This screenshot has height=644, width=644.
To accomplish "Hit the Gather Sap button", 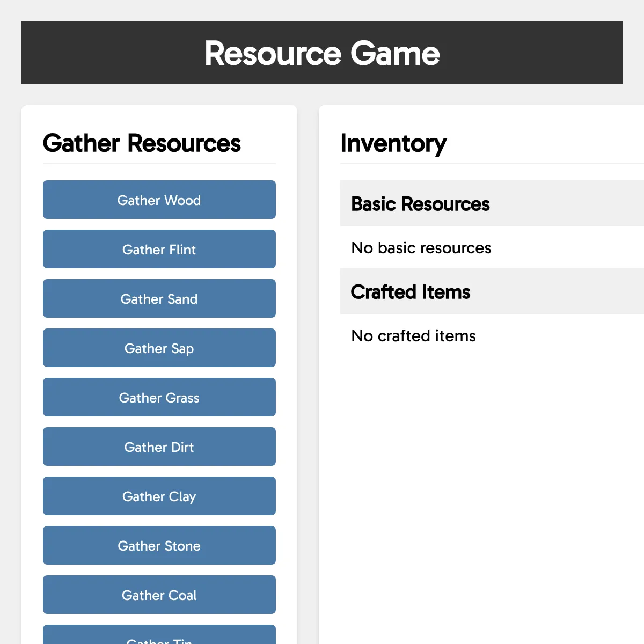I will (159, 348).
